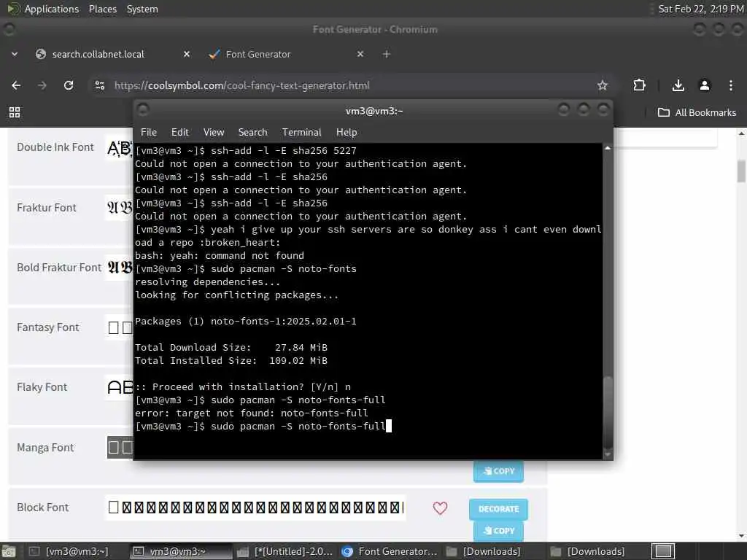
Task: Click the Manga Font label
Action: coord(45,448)
